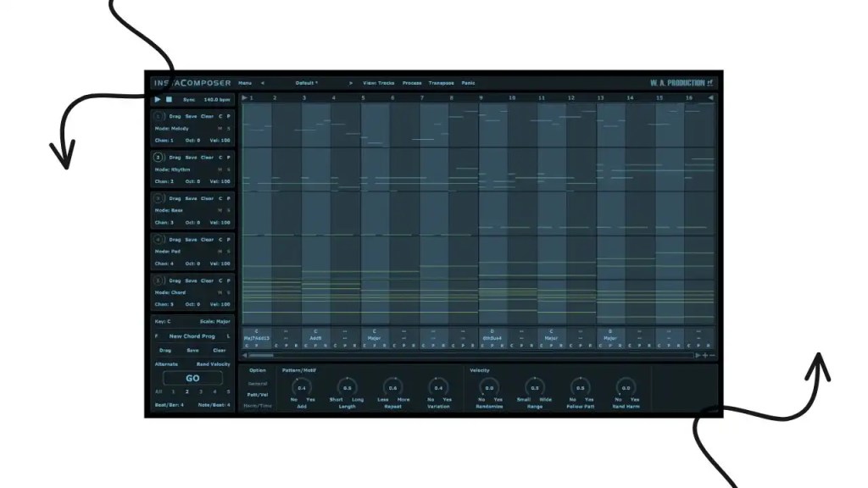The width and height of the screenshot is (868, 488).
Task: Click previous preset arrow beside Default
Action: (x=263, y=83)
